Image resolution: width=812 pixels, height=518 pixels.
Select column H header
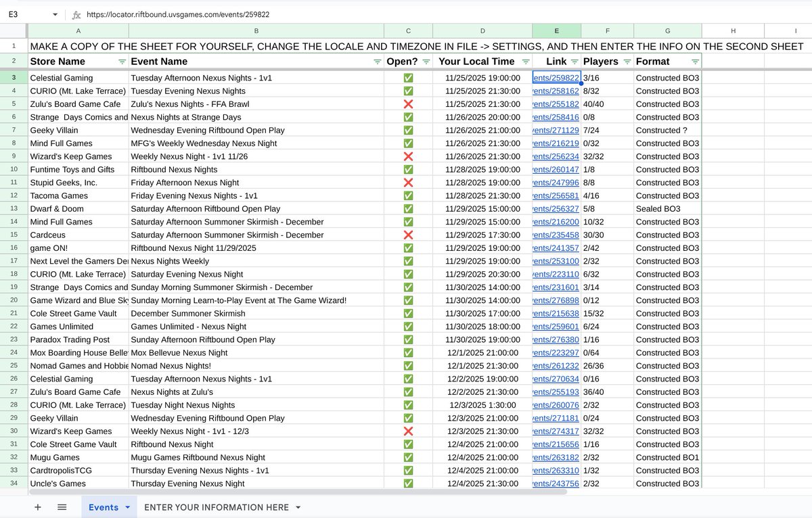click(733, 30)
